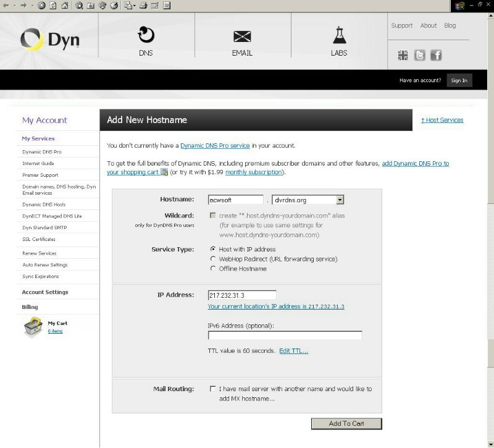Screen dimensions: 494x448
Task: Click into the IPv6 Address field
Action: [x=285, y=336]
